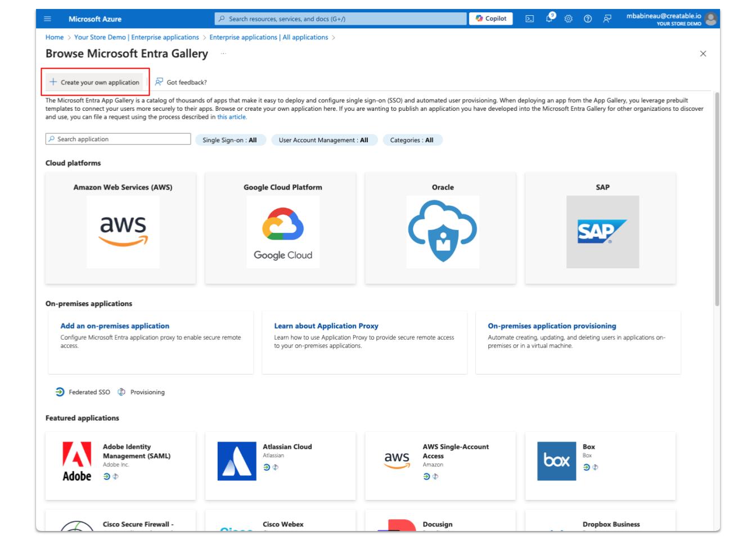This screenshot has width=756, height=540.
Task: Open the Box application title
Action: 589,447
